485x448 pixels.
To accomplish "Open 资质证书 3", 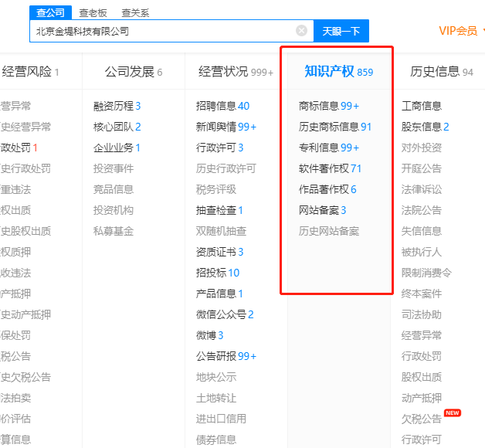I will click(219, 252).
